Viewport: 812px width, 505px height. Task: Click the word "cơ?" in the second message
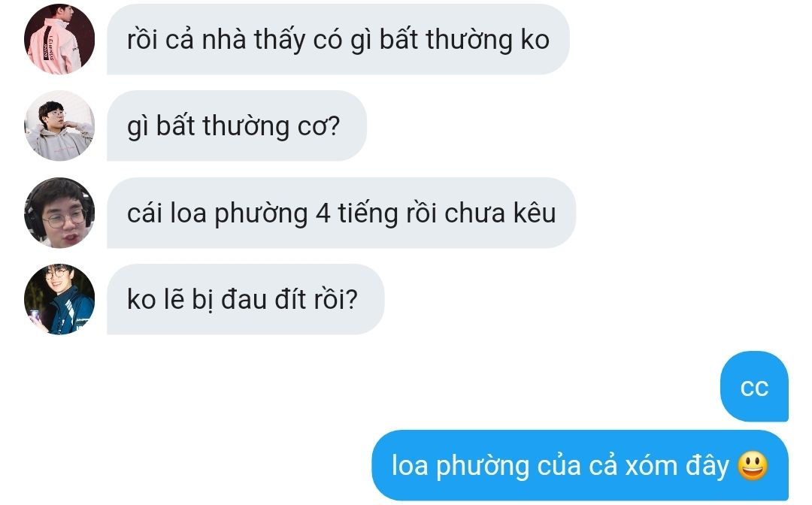click(319, 126)
